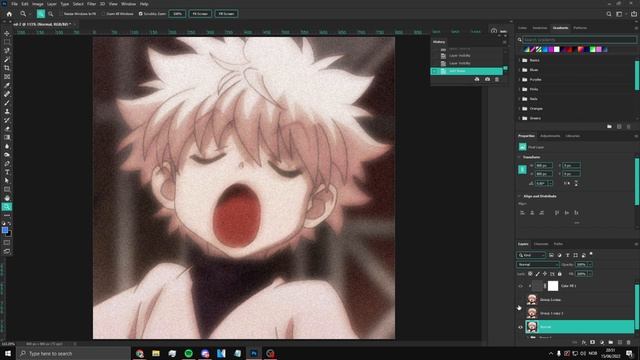Click Lock all padlock icon
Viewport: 640px width, 360px height.
coord(560,274)
